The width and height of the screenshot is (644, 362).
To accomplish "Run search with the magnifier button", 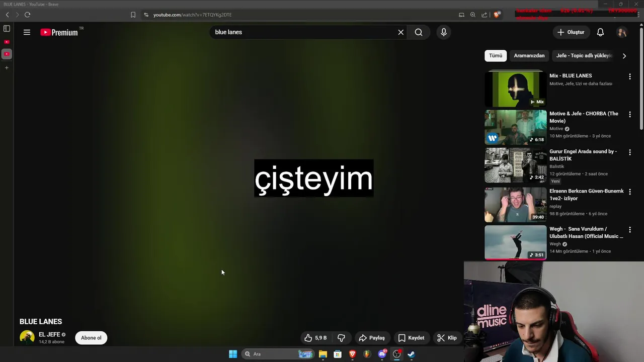I will [419, 32].
